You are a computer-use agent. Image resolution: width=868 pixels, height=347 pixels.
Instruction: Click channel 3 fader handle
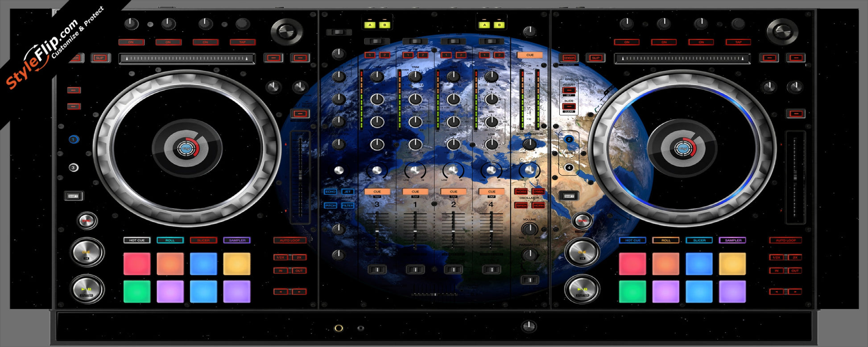[x=377, y=231]
